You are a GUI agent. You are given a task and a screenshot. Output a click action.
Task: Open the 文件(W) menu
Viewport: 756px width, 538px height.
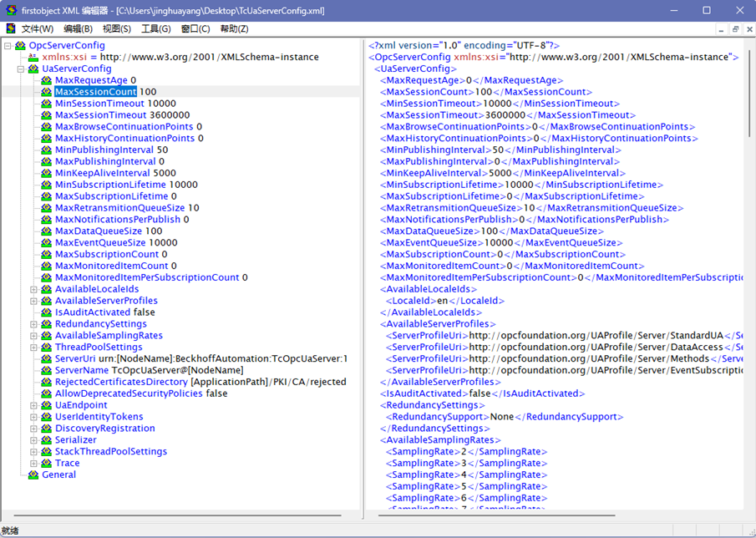[37, 28]
